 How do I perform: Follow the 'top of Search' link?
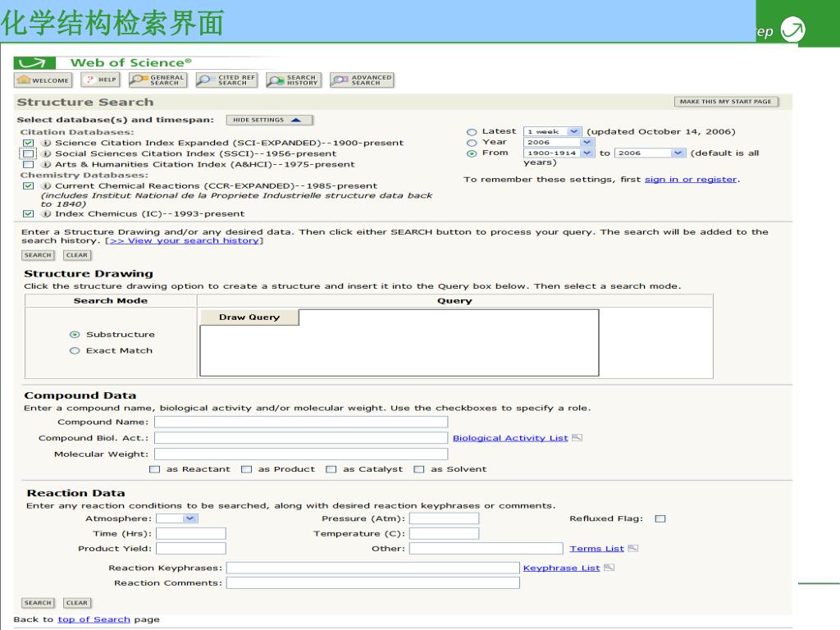[x=94, y=619]
